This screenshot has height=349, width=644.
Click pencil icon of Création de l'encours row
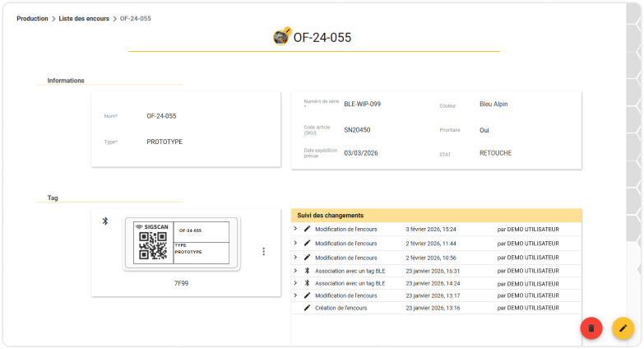307,308
